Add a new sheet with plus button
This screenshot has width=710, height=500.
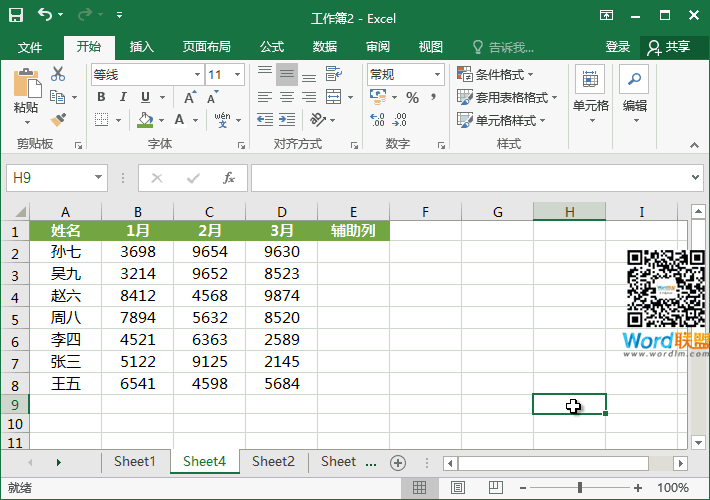click(398, 463)
